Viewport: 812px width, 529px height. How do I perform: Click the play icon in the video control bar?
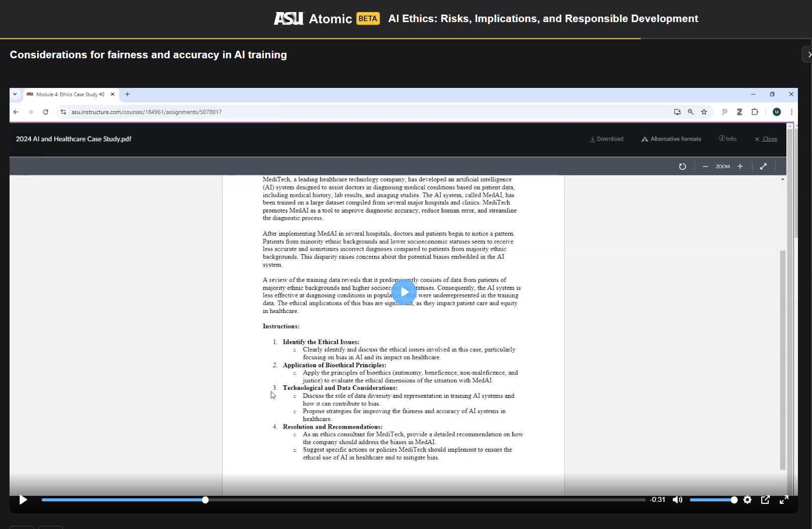(x=23, y=500)
